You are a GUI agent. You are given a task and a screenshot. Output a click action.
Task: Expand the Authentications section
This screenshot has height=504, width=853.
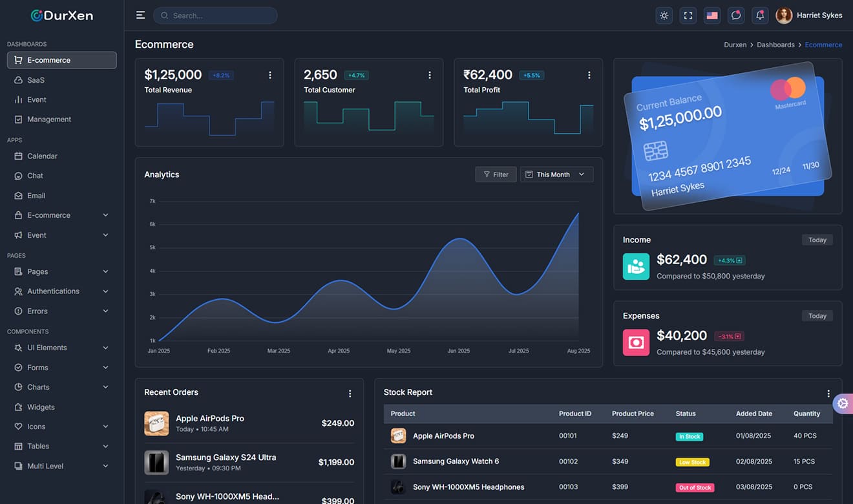click(x=53, y=291)
